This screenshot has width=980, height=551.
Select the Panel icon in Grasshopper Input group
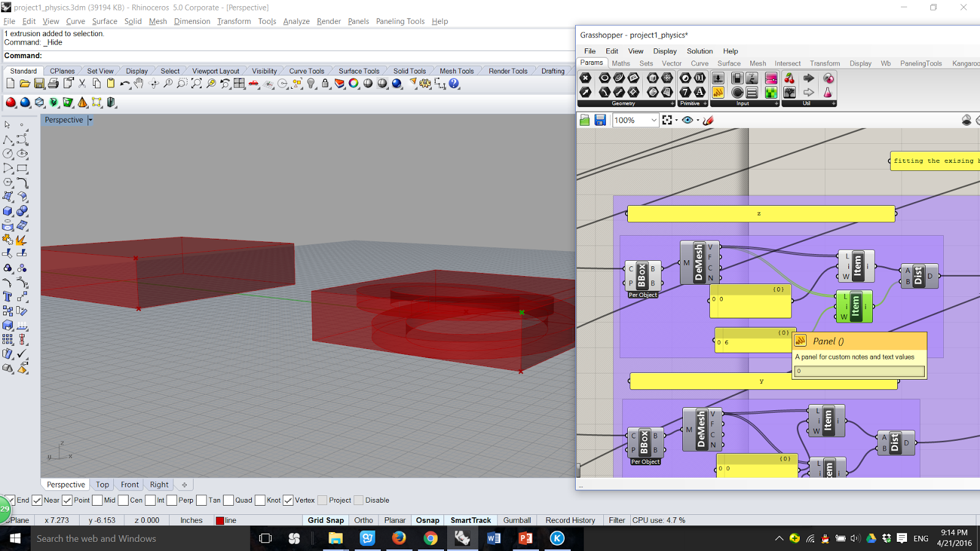718,92
